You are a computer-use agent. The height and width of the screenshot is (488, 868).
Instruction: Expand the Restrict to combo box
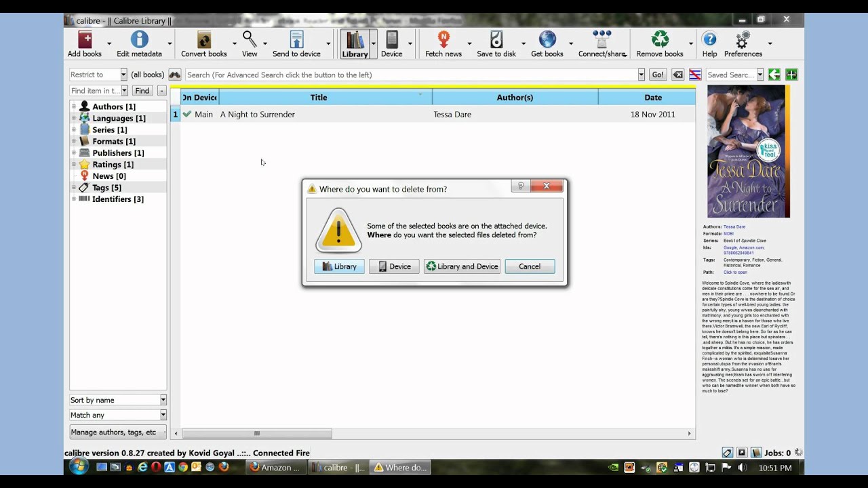[x=123, y=75]
